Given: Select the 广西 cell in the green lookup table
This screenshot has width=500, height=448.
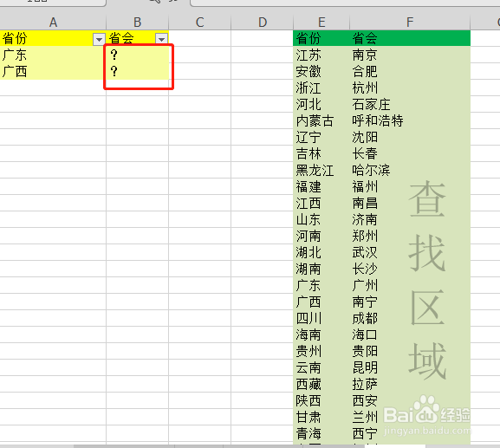Looking at the screenshot, I should [x=321, y=302].
